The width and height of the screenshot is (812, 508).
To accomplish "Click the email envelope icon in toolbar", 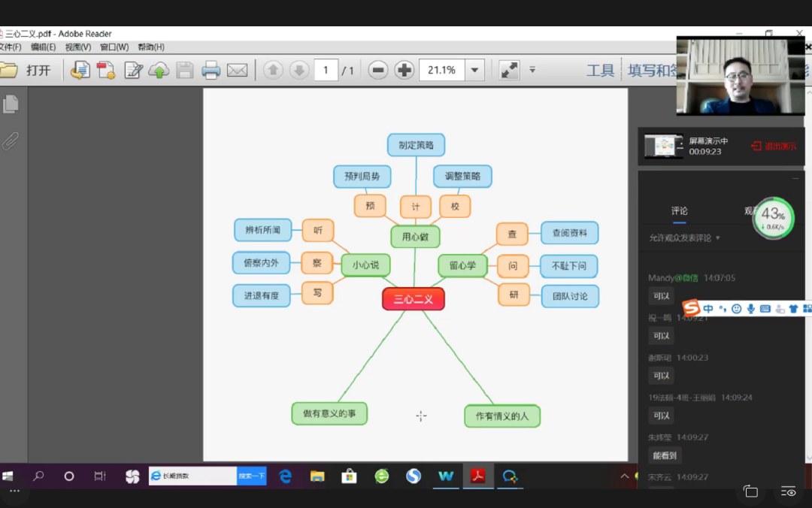I will click(x=237, y=71).
